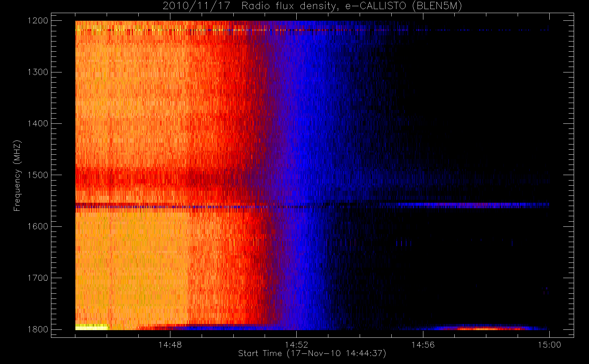Click the dark interference band near 1560 MHz

312,206
